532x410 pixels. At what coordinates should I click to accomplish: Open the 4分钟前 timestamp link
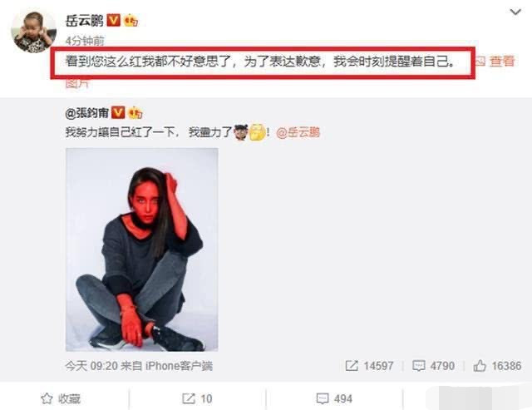[x=85, y=41]
